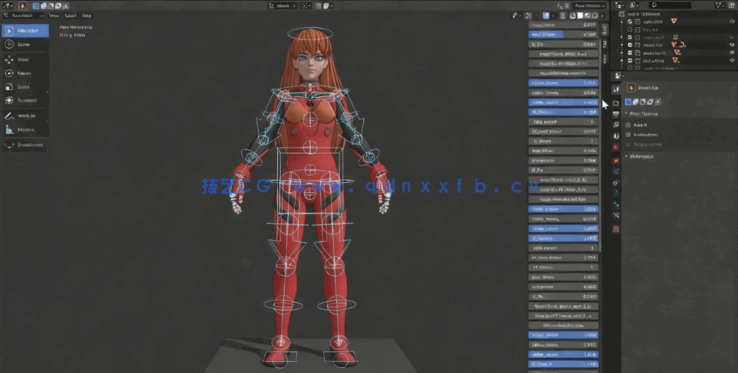Open the Scene properties tab

pos(616,136)
